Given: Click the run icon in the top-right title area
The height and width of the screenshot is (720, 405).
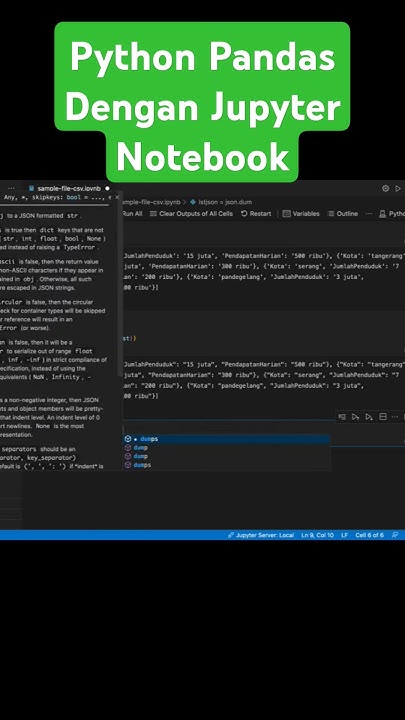Looking at the screenshot, I should pos(398,188).
